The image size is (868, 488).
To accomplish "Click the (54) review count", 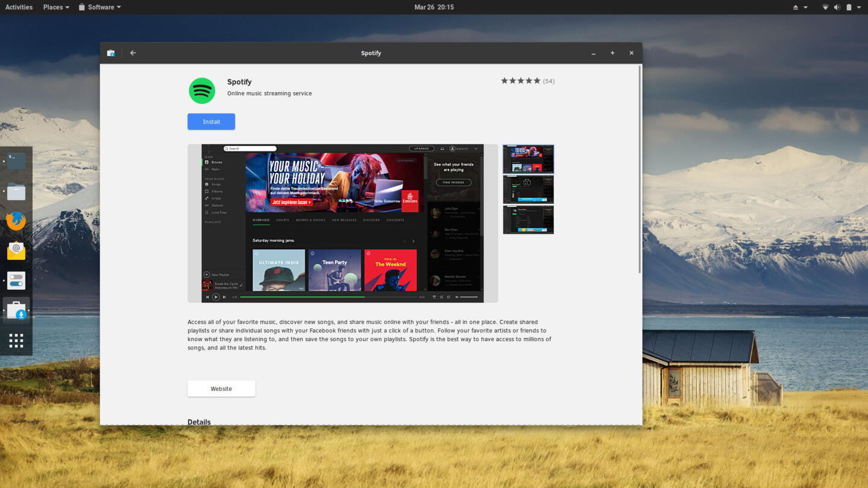I will click(x=549, y=81).
